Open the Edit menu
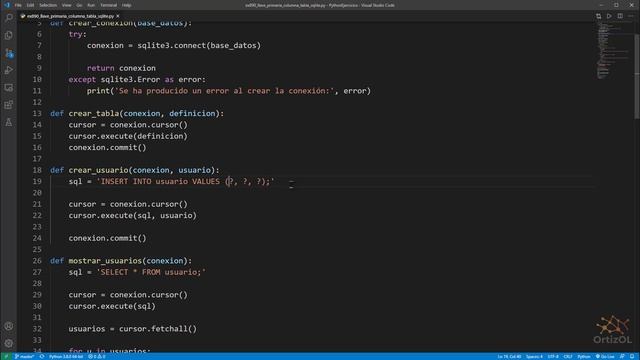 click(30, 5)
